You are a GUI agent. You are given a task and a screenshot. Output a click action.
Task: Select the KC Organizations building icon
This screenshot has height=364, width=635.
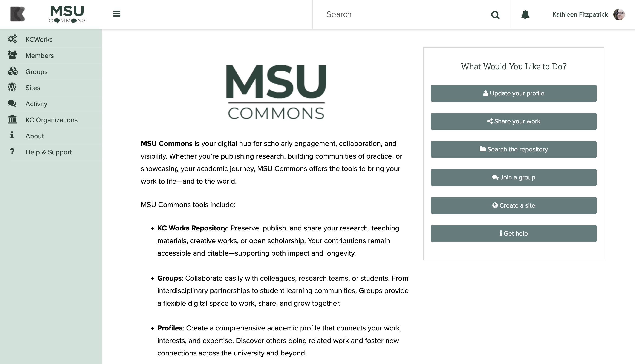[x=12, y=120]
